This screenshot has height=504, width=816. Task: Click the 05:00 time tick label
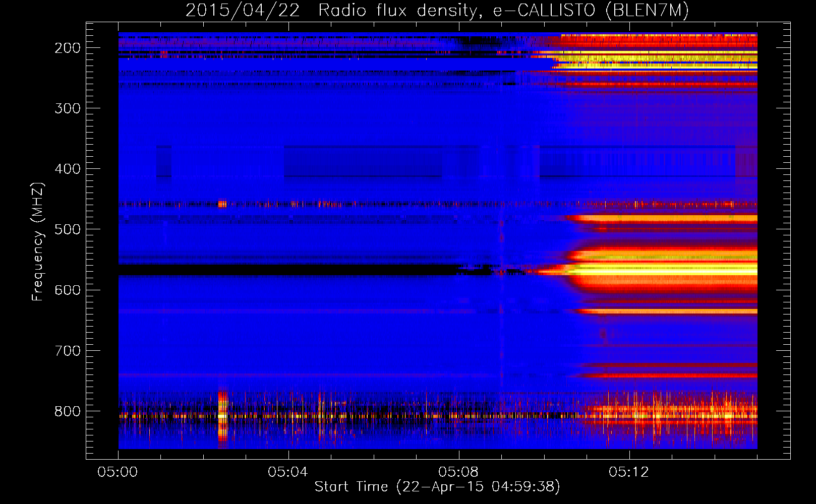point(118,472)
